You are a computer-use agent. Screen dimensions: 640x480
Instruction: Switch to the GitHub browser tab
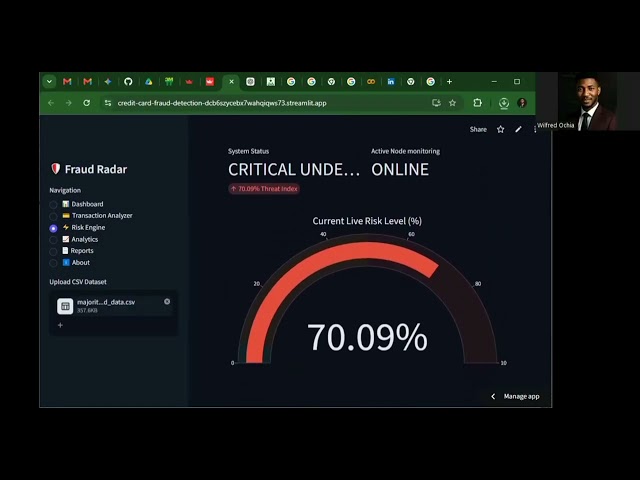click(x=128, y=82)
